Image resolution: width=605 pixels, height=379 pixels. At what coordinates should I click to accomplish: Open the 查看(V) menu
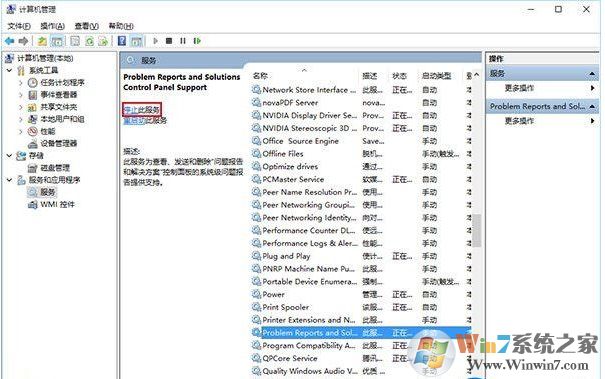coord(86,26)
